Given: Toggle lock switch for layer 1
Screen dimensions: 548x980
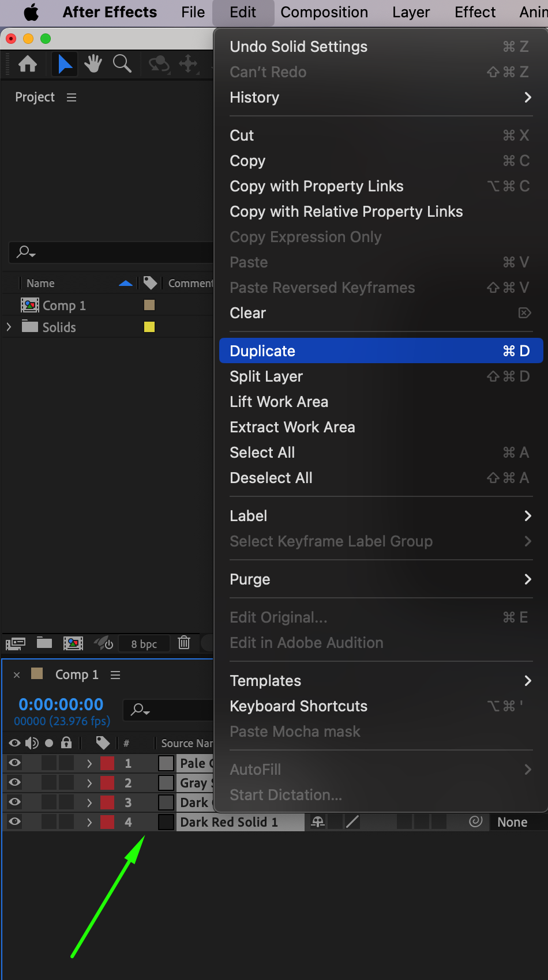Looking at the screenshot, I should [x=66, y=763].
